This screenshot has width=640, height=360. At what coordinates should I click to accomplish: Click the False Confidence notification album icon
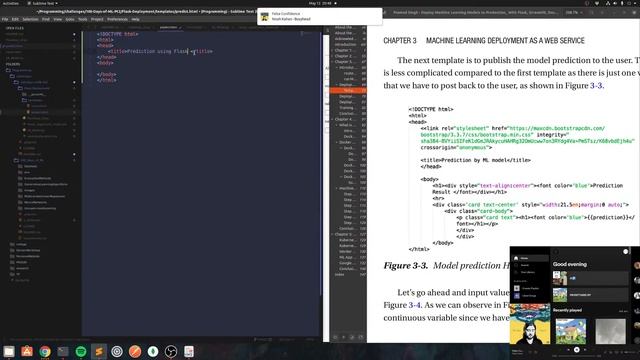264,16
